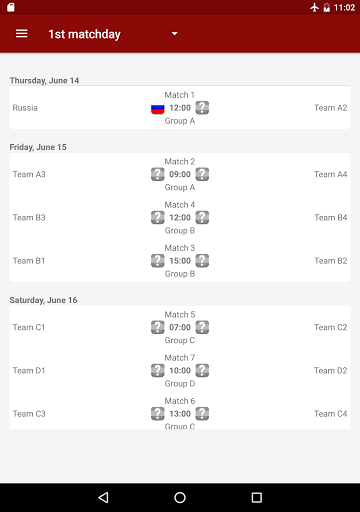Select Team B2 in Match 3

click(x=331, y=261)
